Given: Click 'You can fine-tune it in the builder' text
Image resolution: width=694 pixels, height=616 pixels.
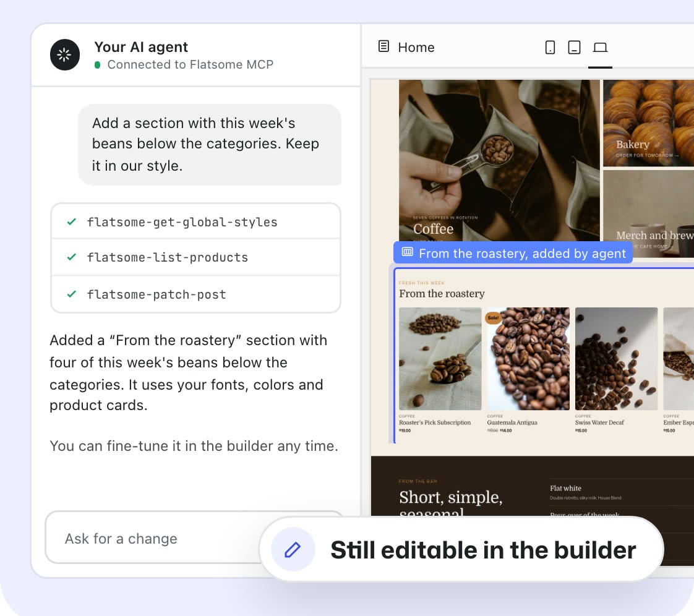Looking at the screenshot, I should [194, 446].
